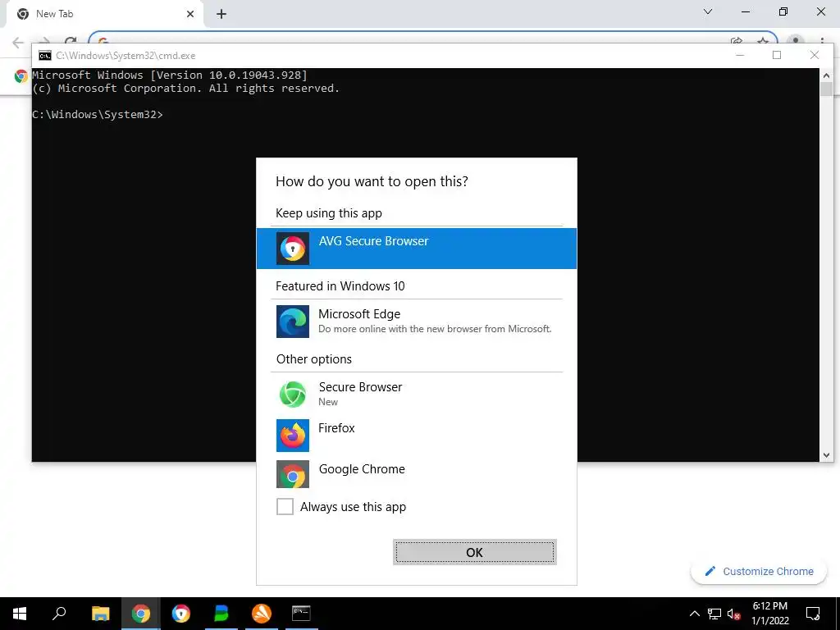840x630 pixels.
Task: Click the Chrome profile avatar icon
Action: tap(796, 41)
